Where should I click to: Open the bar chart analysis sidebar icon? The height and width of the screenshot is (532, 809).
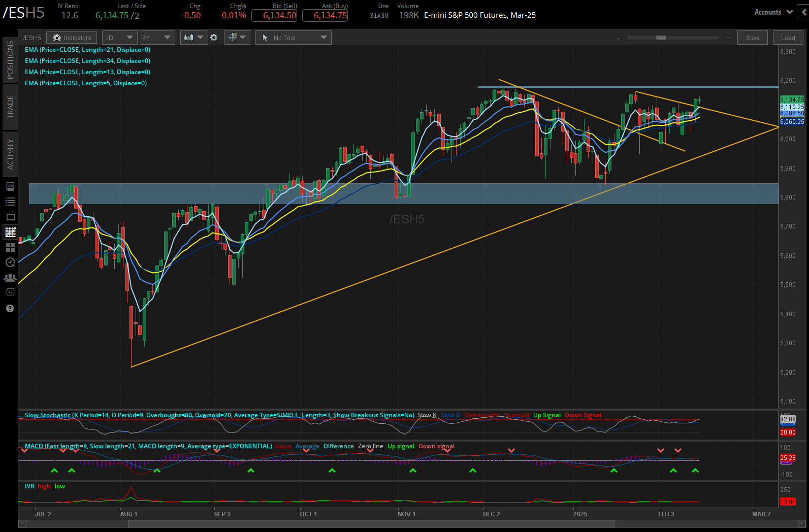click(10, 186)
